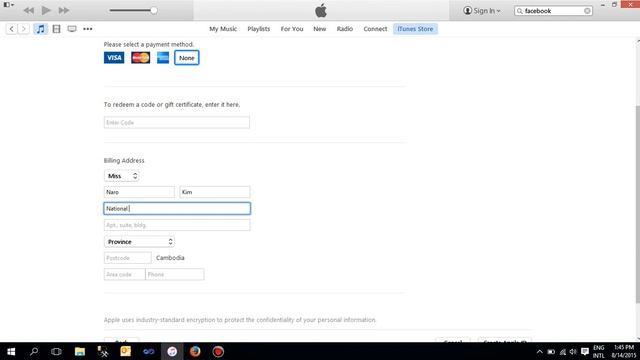
Task: Click the street field containing National
Action: click(177, 209)
